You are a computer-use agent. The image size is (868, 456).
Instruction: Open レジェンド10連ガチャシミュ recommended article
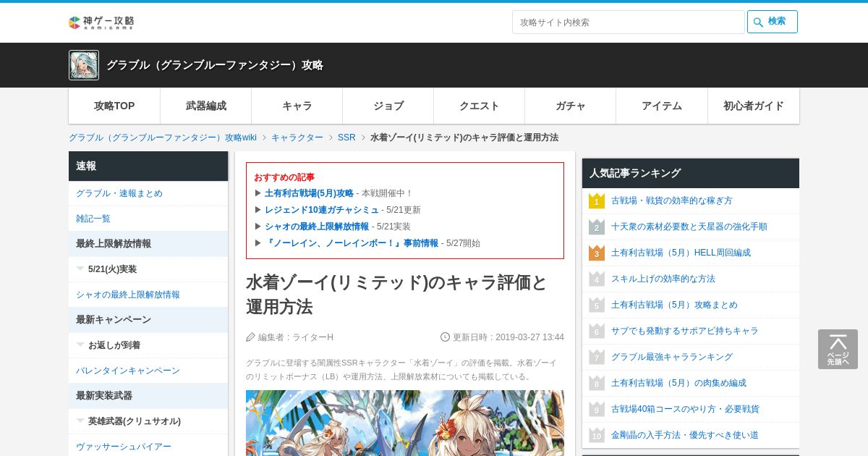coord(322,210)
